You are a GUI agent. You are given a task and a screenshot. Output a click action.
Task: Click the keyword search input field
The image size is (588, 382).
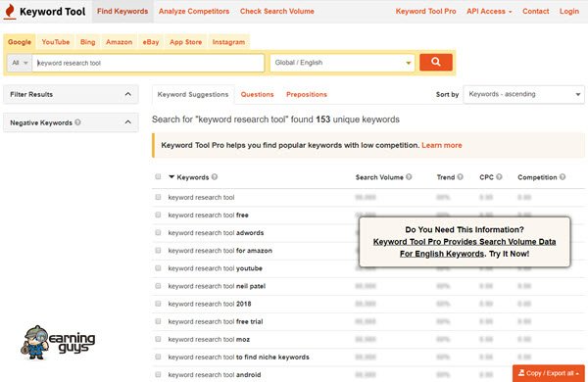click(149, 63)
